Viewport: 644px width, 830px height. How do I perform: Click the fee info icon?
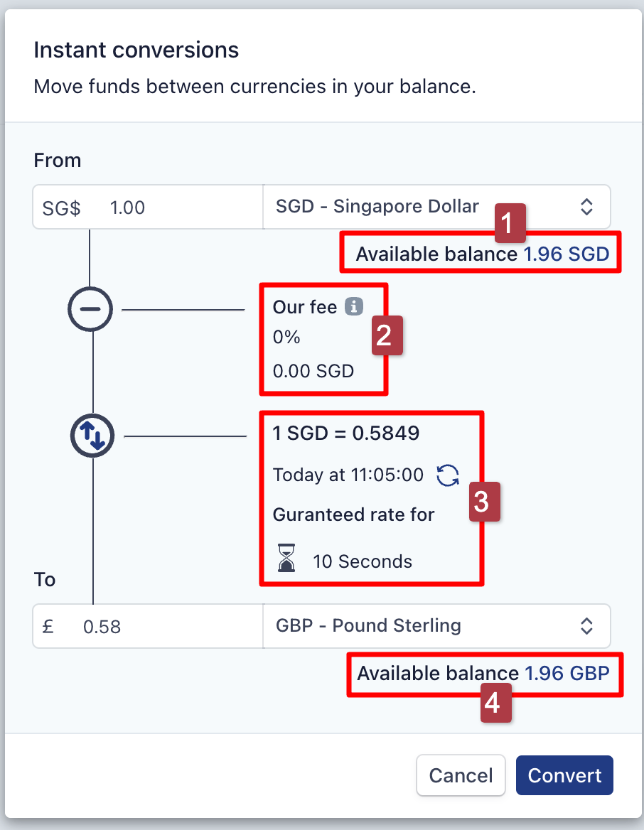(x=354, y=306)
